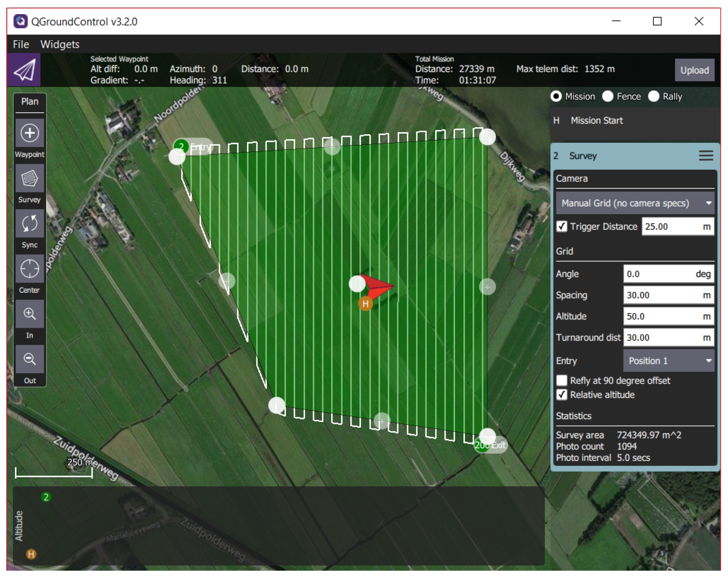This screenshot has width=728, height=578.
Task: Open the Survey item hamburger menu
Action: (705, 156)
